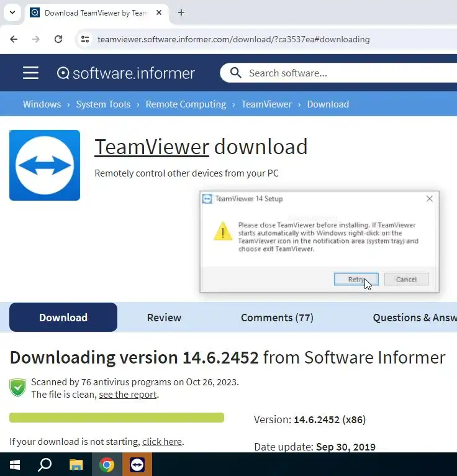The image size is (457, 476).
Task: Open the Comments (77) tab
Action: pos(277,318)
